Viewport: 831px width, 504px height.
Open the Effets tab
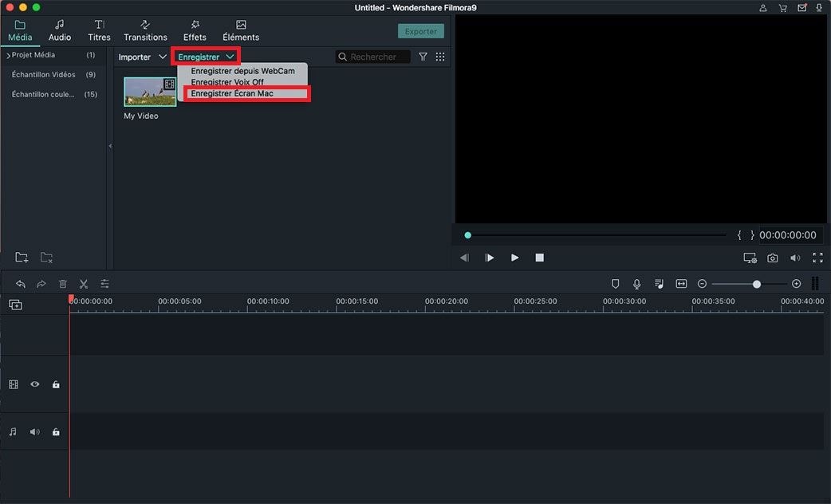click(195, 31)
